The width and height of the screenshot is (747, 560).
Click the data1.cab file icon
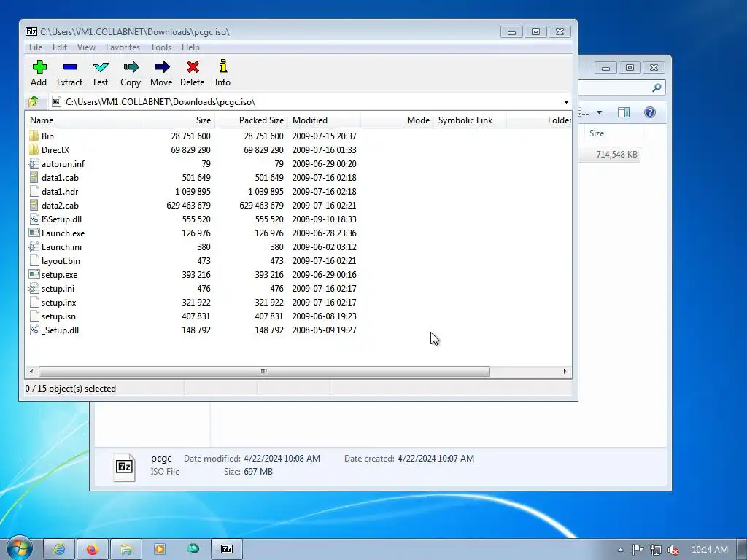[34, 178]
